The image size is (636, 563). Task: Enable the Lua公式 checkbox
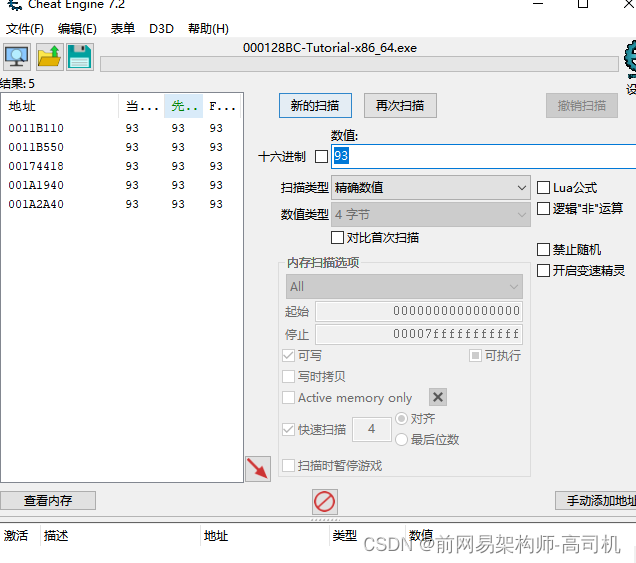coord(543,188)
